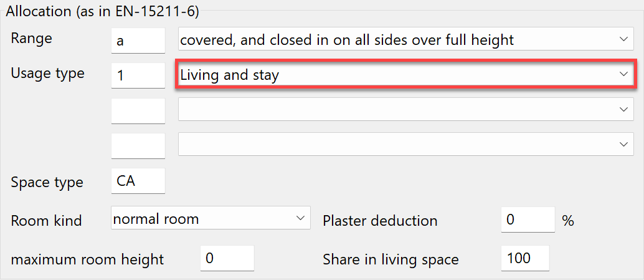Focus the Usage type code field showing 1
The width and height of the screenshot is (644, 280).
click(x=138, y=75)
